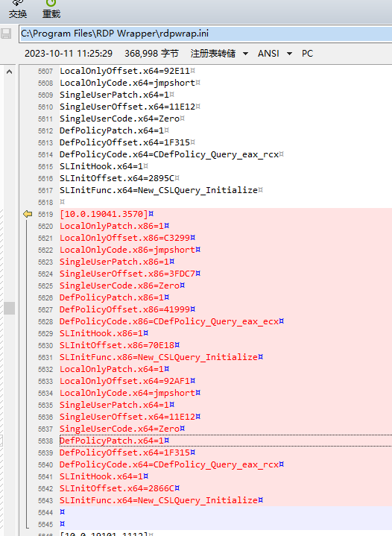Click line SingleUserPatch.x64=1 at 5635
This screenshot has height=536, width=392.
[114, 405]
